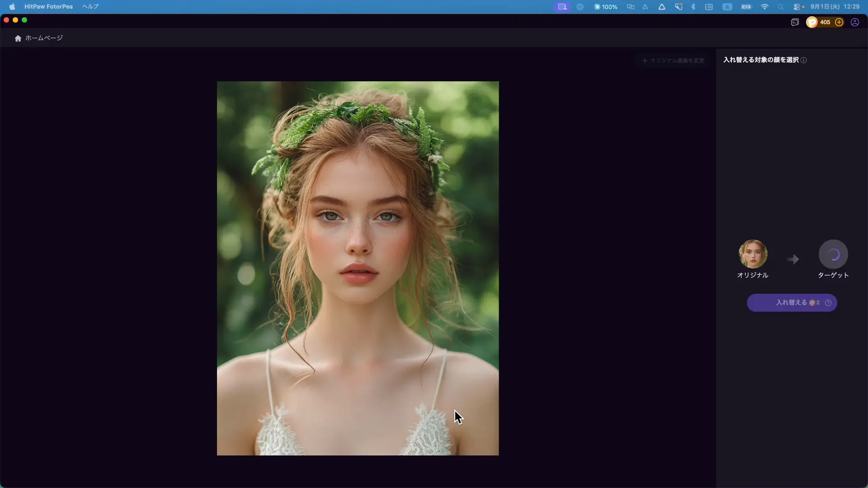Click the 入れ替える swap button
The width and height of the screenshot is (868, 488).
point(792,303)
